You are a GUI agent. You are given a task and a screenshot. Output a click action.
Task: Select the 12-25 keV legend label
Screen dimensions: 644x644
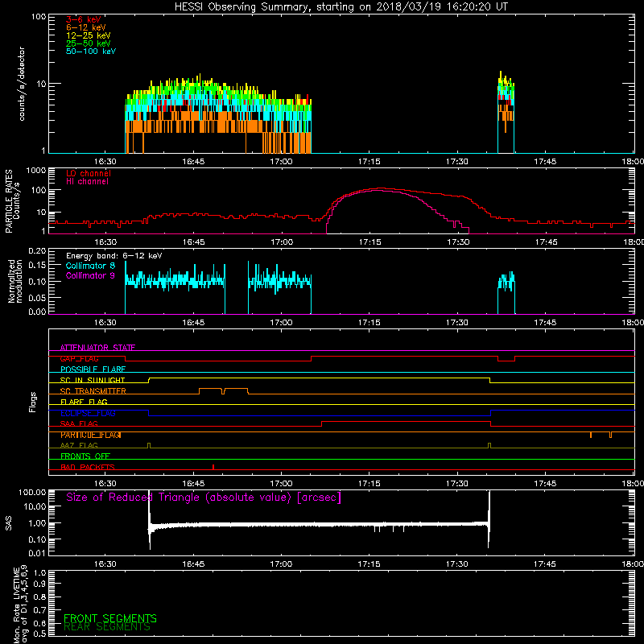[x=89, y=35]
